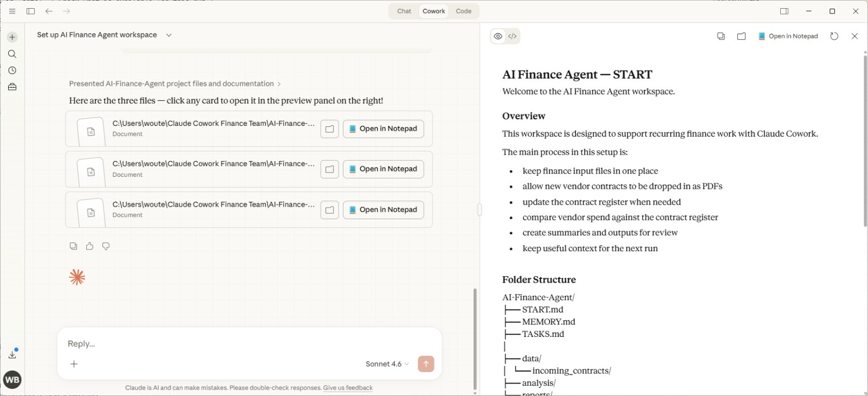Viewport: 868px width, 396px height.
Task: Give thumbs up to the response
Action: 90,246
